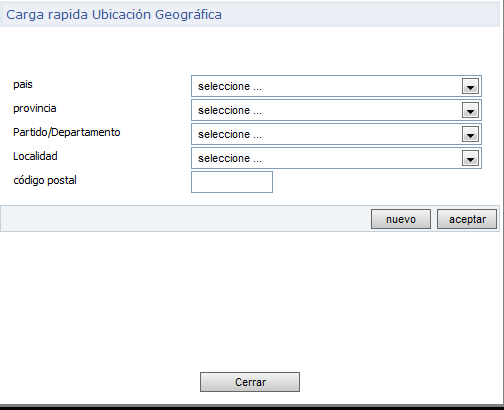Click the 'Carga rapida Ubicación Geográfica' title

tap(114, 15)
